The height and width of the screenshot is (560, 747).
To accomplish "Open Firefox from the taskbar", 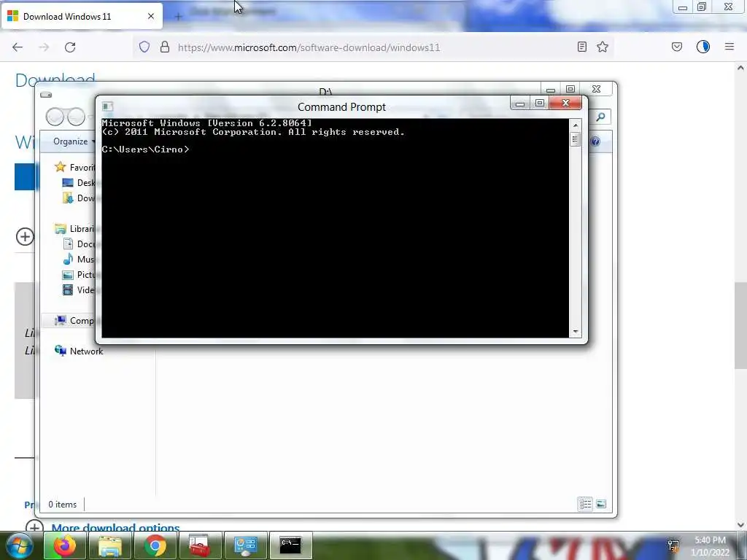I will click(x=64, y=545).
